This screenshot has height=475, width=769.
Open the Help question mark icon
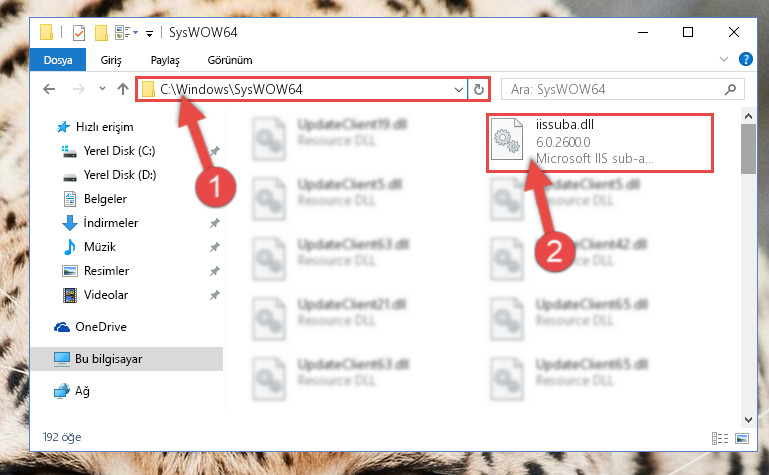point(745,59)
